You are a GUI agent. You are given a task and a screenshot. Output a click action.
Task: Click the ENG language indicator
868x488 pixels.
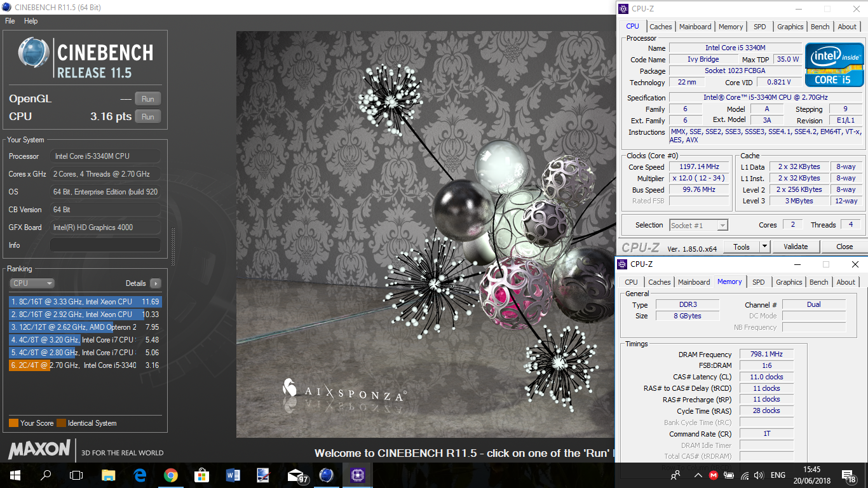pos(778,475)
